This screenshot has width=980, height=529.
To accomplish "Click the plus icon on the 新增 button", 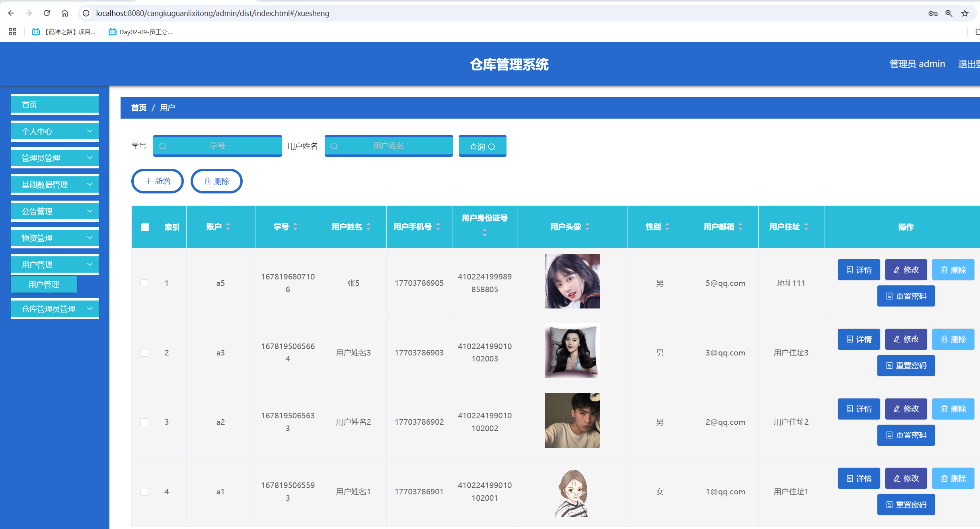I will tap(148, 181).
